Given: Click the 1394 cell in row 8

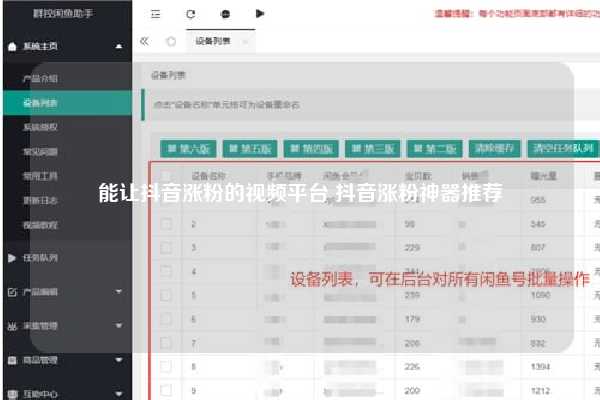Looking at the screenshot, I should tap(541, 367).
